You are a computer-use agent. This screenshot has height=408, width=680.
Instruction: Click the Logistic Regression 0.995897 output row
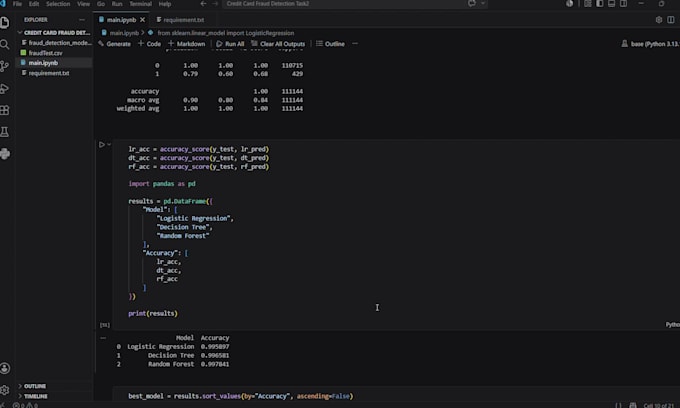click(173, 346)
